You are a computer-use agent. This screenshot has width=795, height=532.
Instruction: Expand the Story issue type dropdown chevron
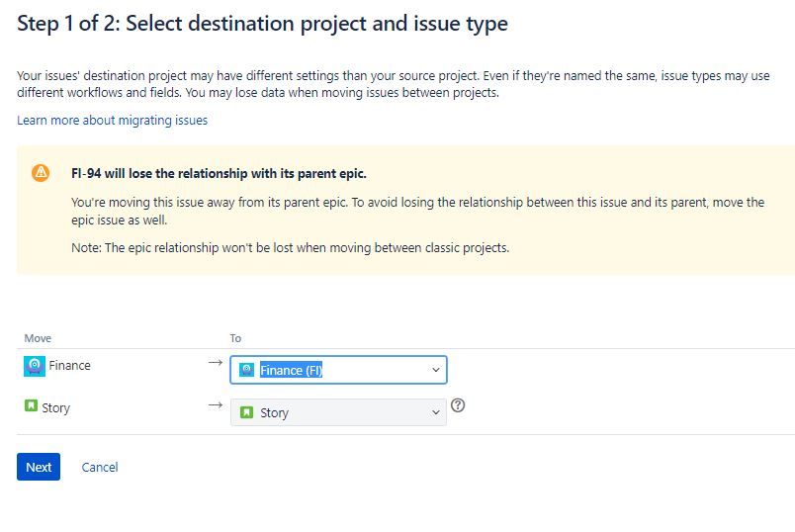435,412
